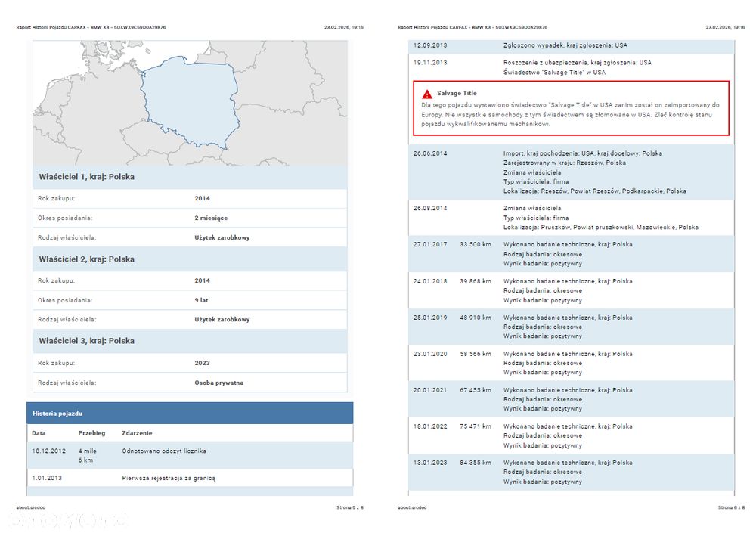Click the 'Zdarzenie' column header

pos(137,433)
